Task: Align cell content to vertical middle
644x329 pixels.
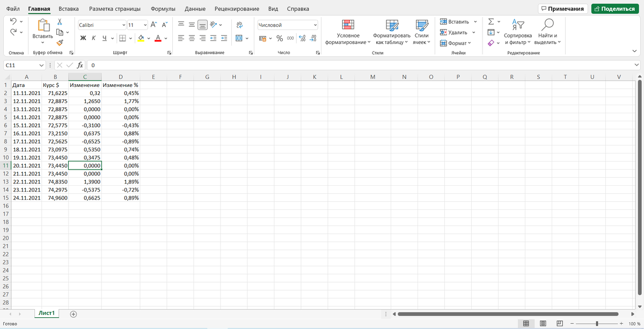Action: pyautogui.click(x=192, y=25)
